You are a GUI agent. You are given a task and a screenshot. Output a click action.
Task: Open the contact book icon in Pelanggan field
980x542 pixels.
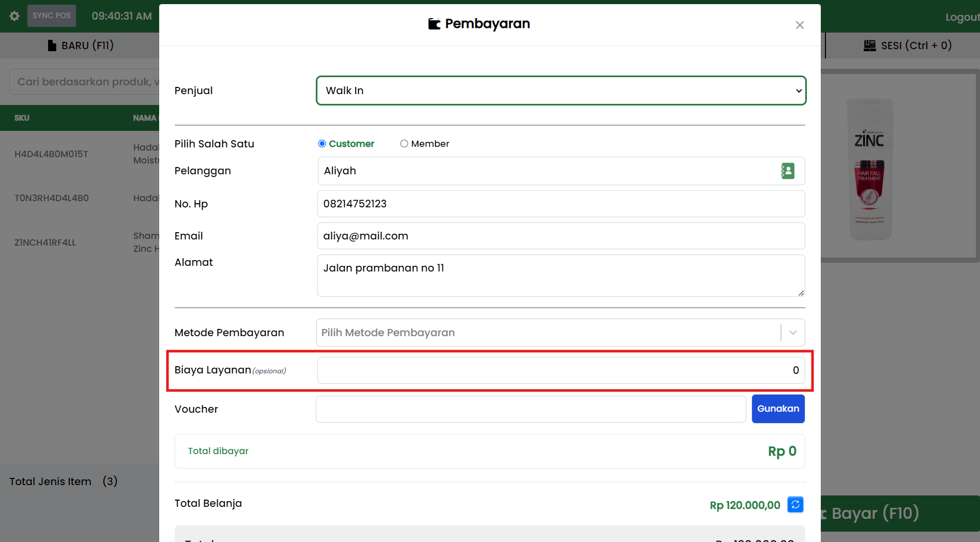787,171
